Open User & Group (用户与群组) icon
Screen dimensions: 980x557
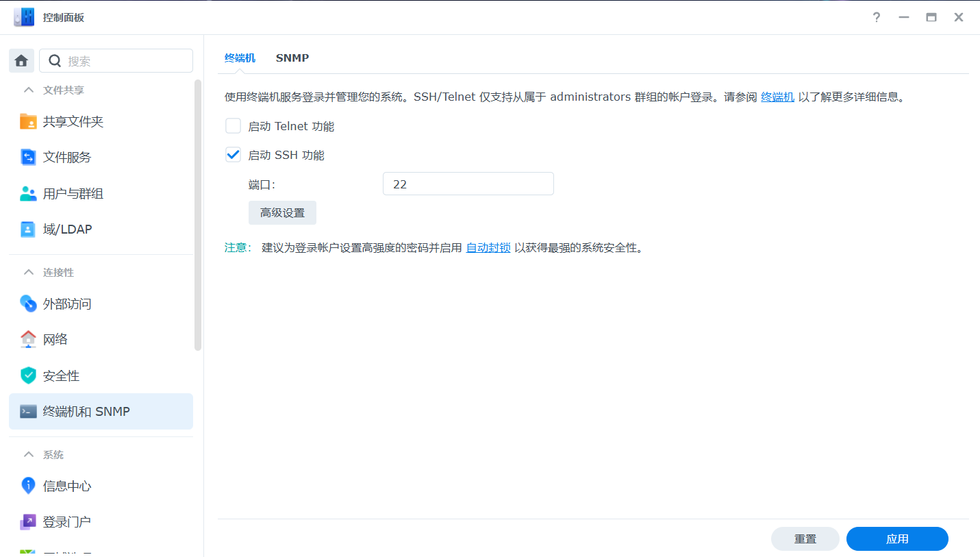(28, 194)
